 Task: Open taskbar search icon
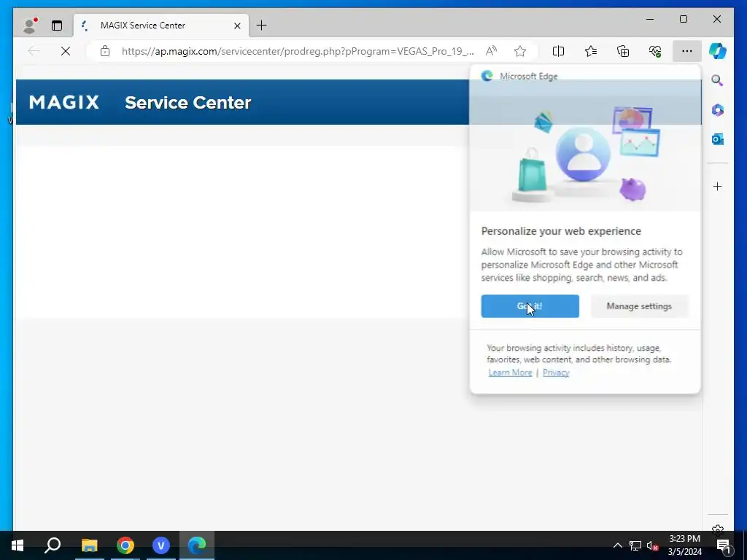(x=53, y=545)
